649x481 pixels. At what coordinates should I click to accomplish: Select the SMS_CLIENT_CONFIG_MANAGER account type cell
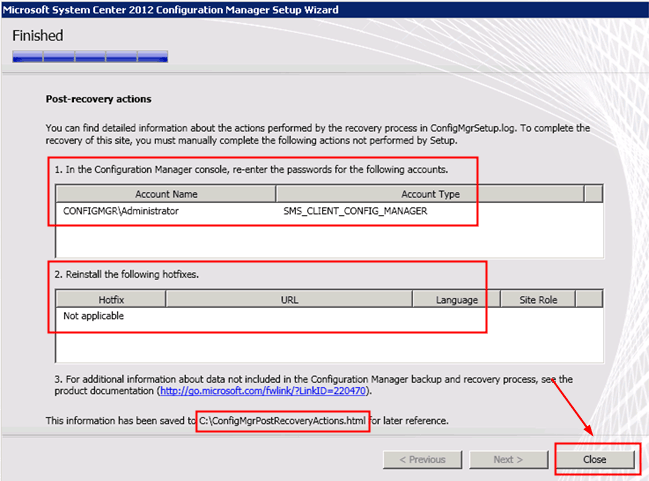(x=355, y=211)
